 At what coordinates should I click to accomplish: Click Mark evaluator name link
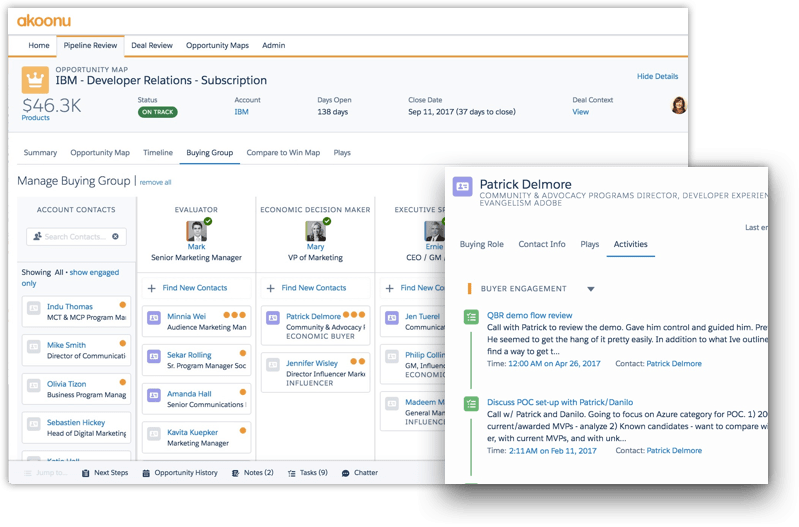(x=196, y=247)
